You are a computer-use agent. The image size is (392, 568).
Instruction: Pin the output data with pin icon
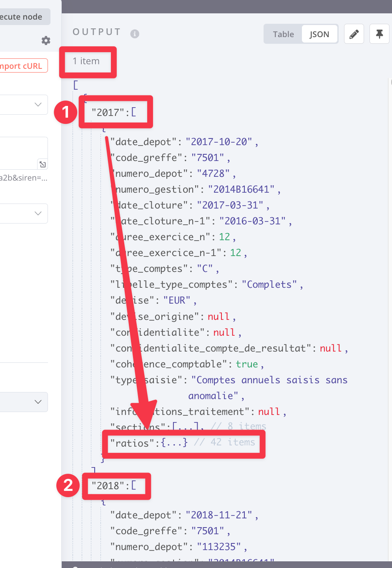coord(379,34)
